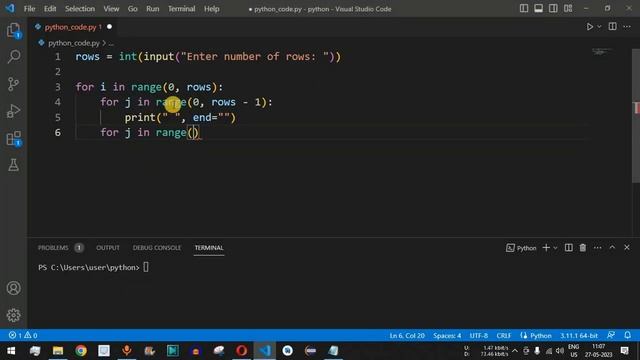Split the terminal pane
The image size is (640, 360).
pos(569,248)
